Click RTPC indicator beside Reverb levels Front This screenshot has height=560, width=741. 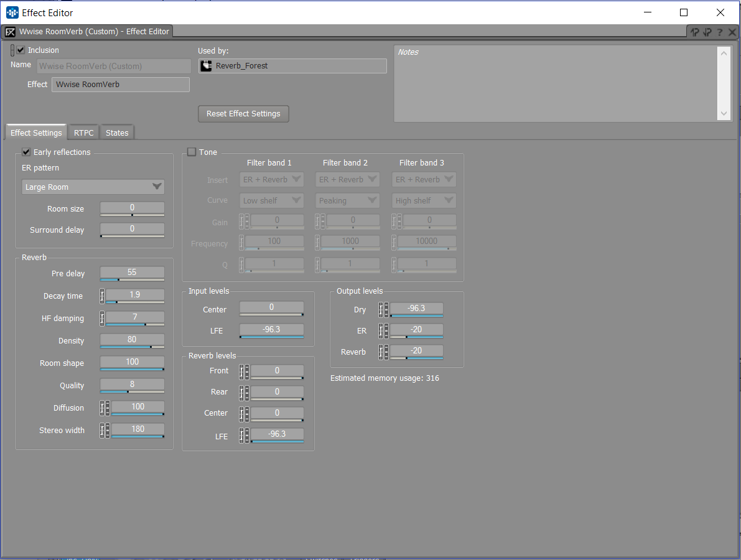point(241,372)
